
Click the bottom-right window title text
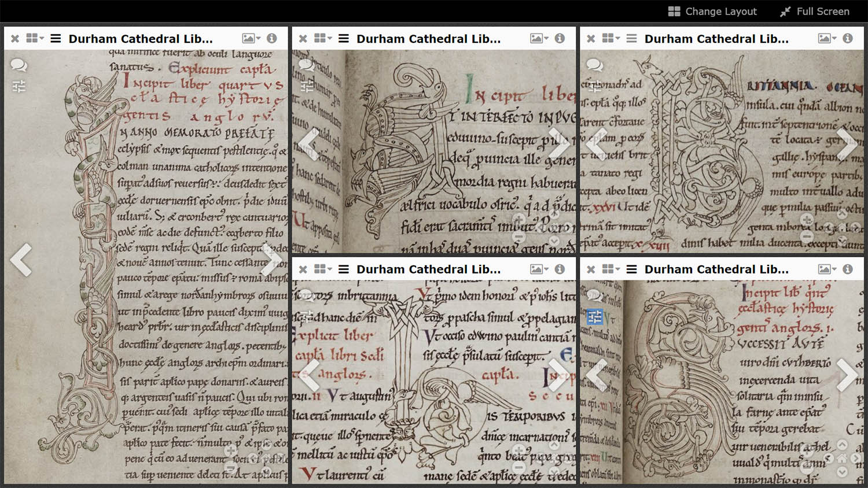(716, 269)
